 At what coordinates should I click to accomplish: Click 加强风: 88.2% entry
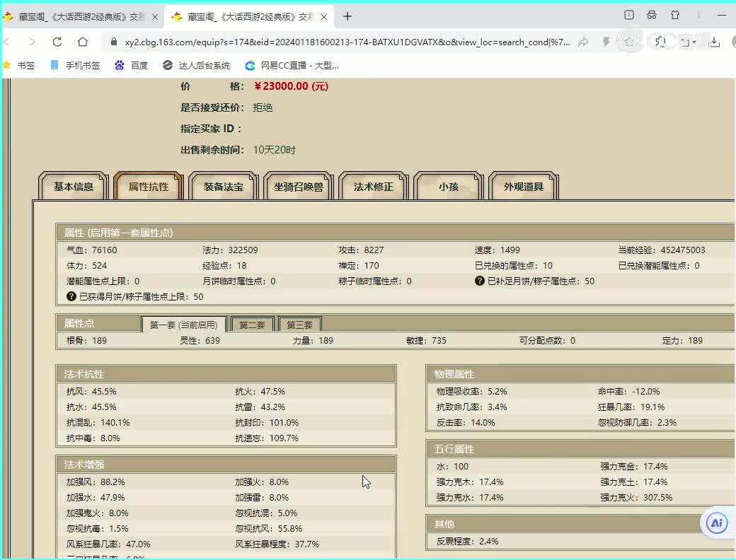point(96,482)
